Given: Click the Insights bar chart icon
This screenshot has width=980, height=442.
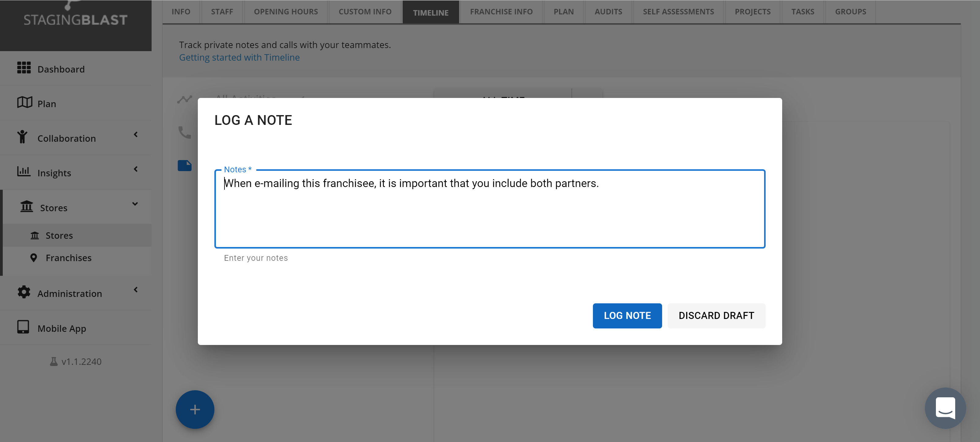Looking at the screenshot, I should tap(24, 171).
